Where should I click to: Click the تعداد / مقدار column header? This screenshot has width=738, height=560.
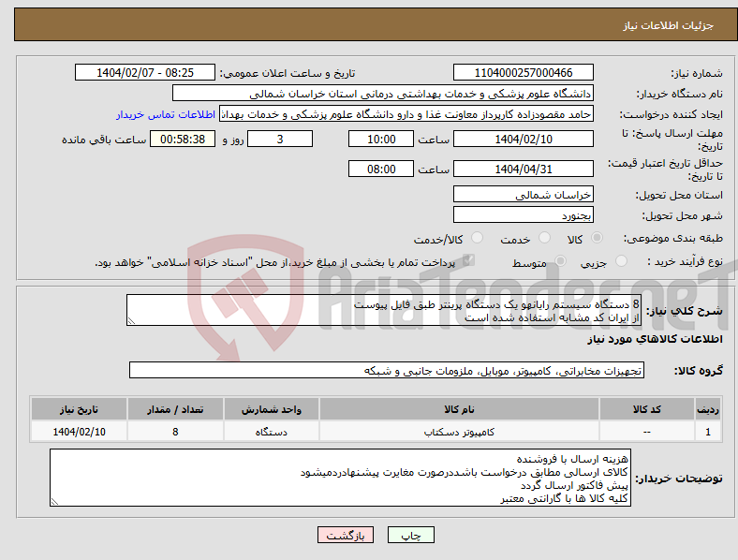tap(175, 409)
